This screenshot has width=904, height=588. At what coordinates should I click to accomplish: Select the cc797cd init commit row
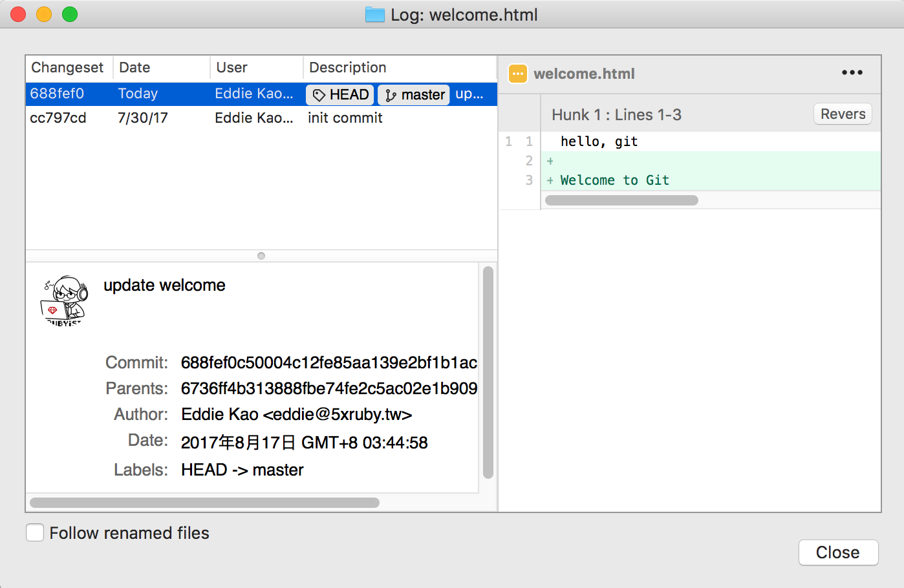coord(194,118)
